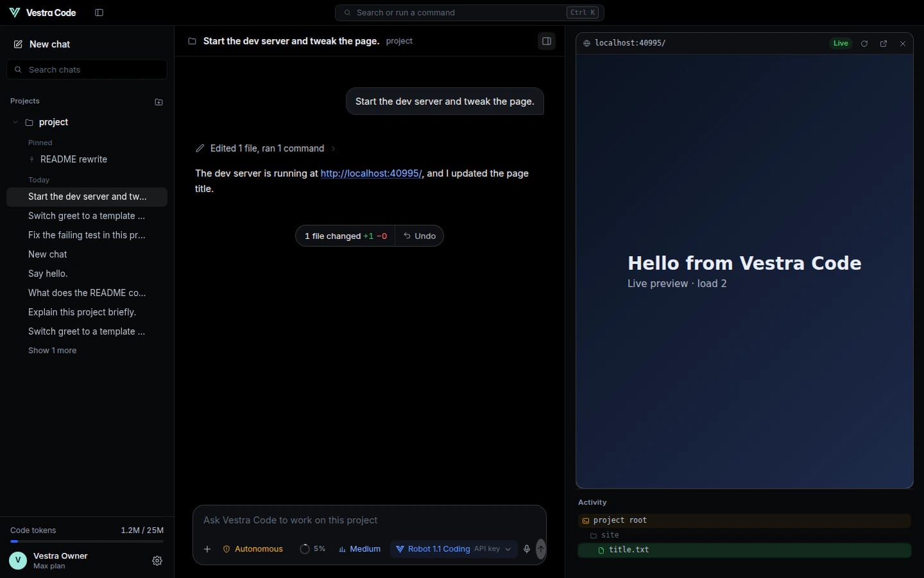This screenshot has width=924, height=578.
Task: Click 'Live preview · load 2' text
Action: (677, 284)
